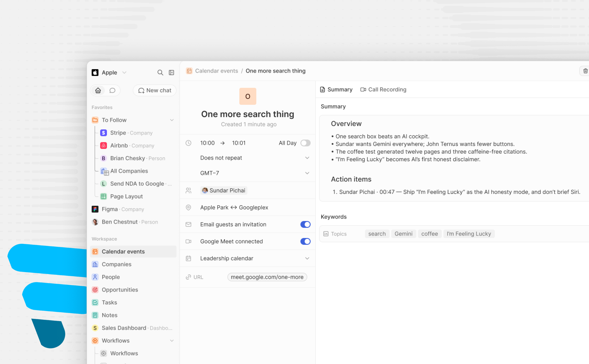Collapse the Workflows section chevron

(172, 340)
